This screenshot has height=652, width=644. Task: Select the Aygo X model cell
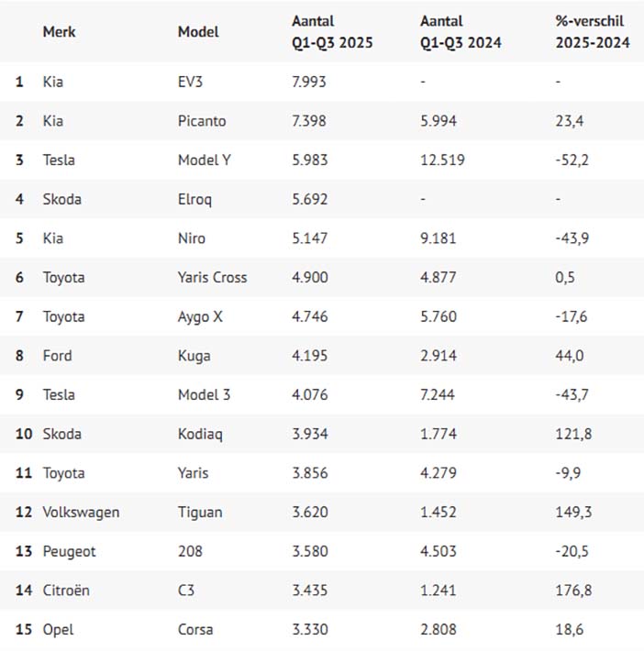(x=200, y=317)
